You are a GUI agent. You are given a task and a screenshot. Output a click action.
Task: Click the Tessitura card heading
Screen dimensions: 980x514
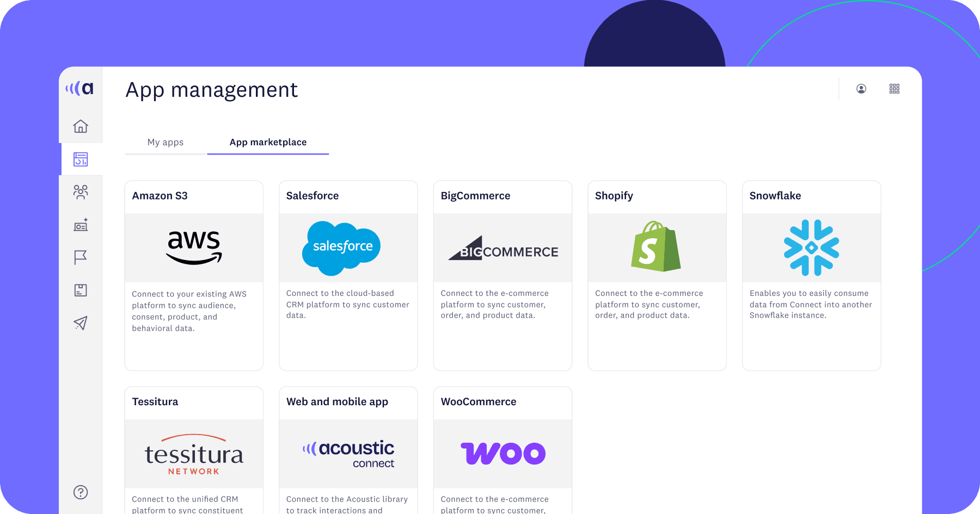click(155, 402)
